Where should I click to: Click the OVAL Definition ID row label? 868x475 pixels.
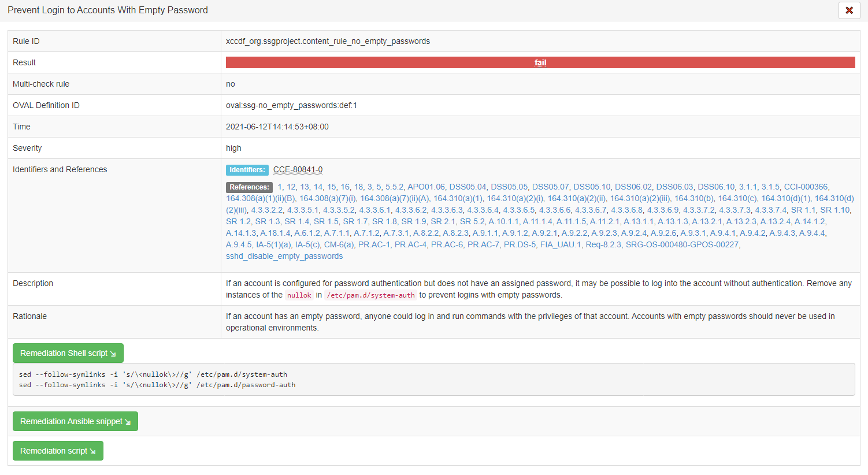[46, 105]
